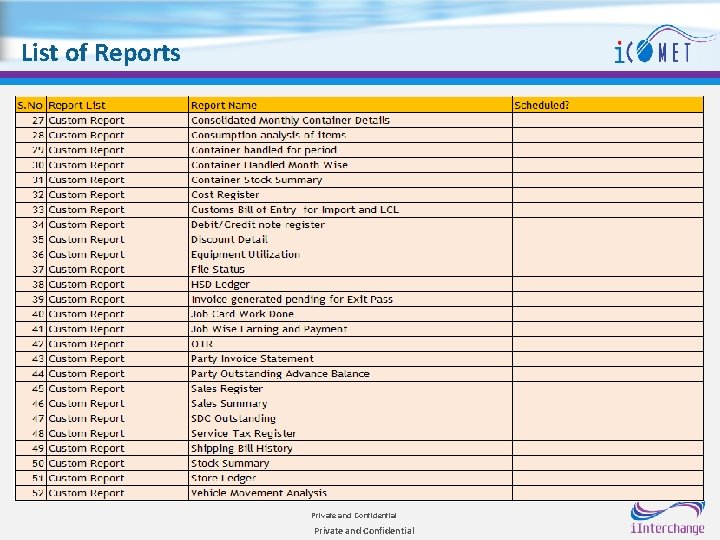Select 'Container Stock Summary' cell
This screenshot has width=720, height=540.
pos(350,180)
